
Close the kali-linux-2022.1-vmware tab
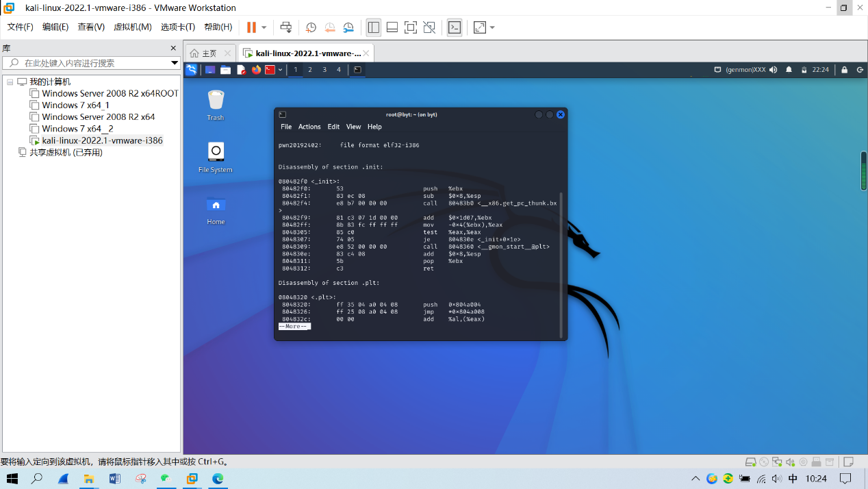(x=366, y=53)
